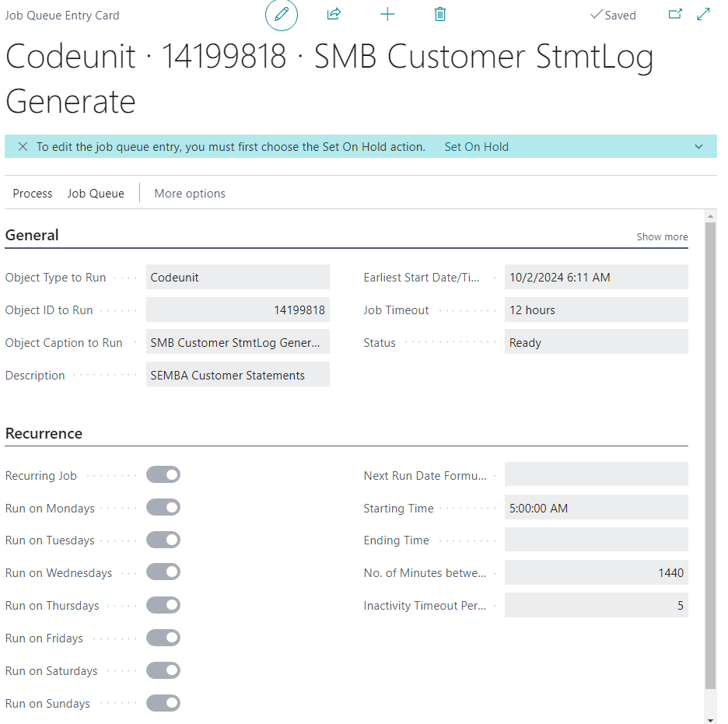Click the Saved checkmark indicator
728x724 pixels.
point(613,15)
